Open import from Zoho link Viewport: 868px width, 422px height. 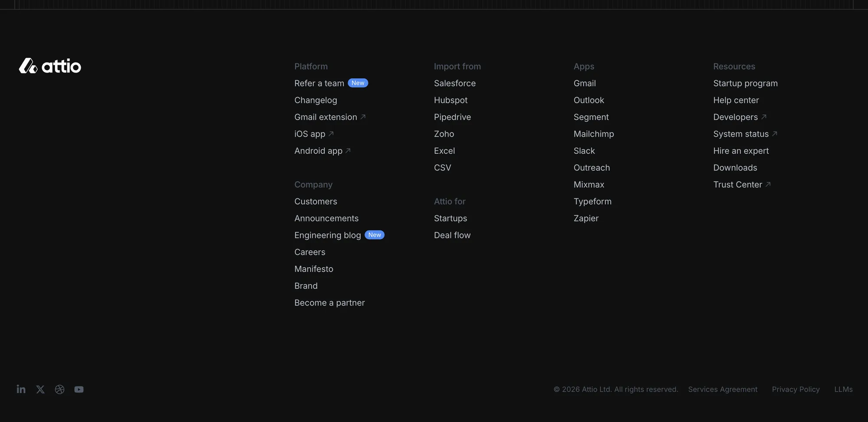pyautogui.click(x=444, y=134)
